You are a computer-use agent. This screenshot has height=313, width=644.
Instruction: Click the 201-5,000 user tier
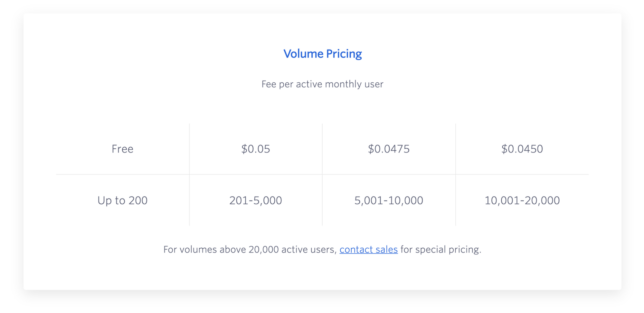click(x=256, y=200)
